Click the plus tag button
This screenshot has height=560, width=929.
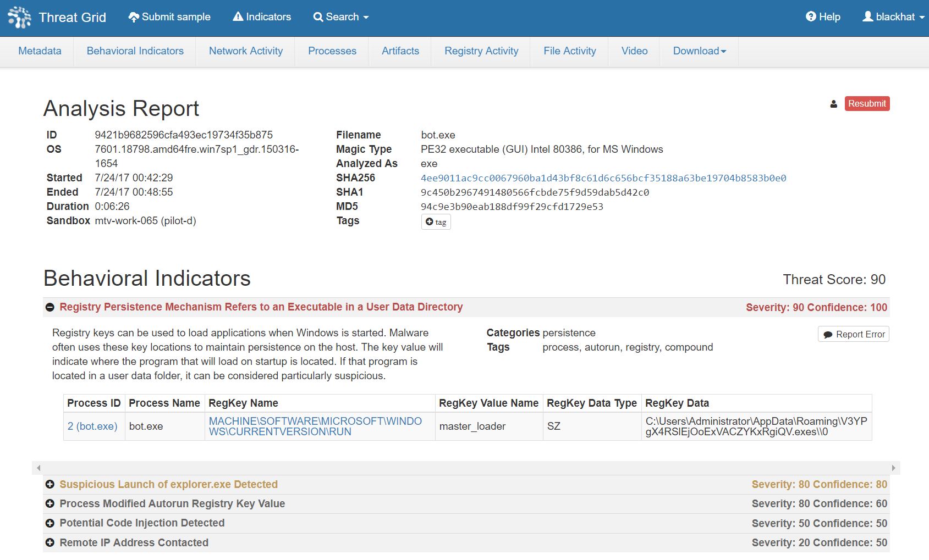coord(436,222)
